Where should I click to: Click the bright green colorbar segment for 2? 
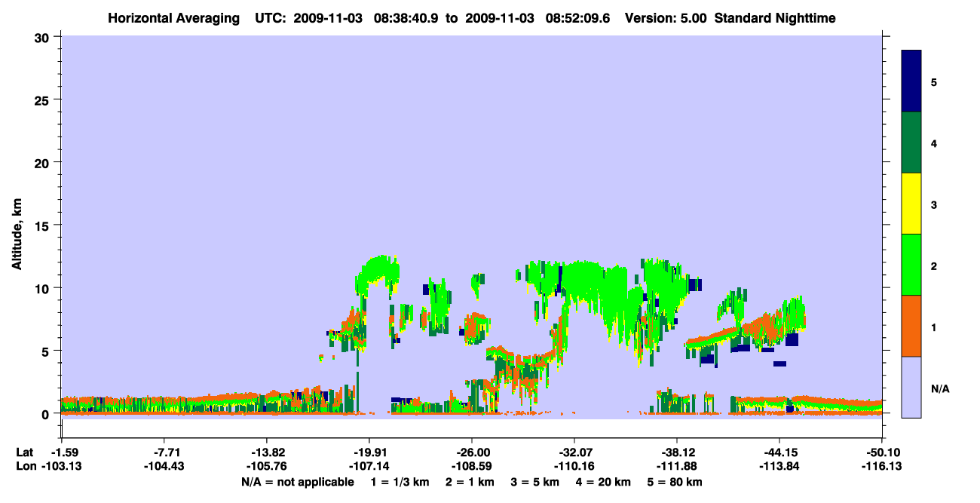coord(911,265)
